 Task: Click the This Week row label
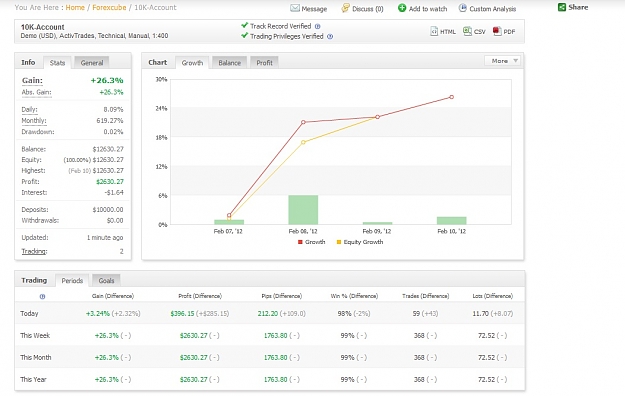[x=35, y=335]
